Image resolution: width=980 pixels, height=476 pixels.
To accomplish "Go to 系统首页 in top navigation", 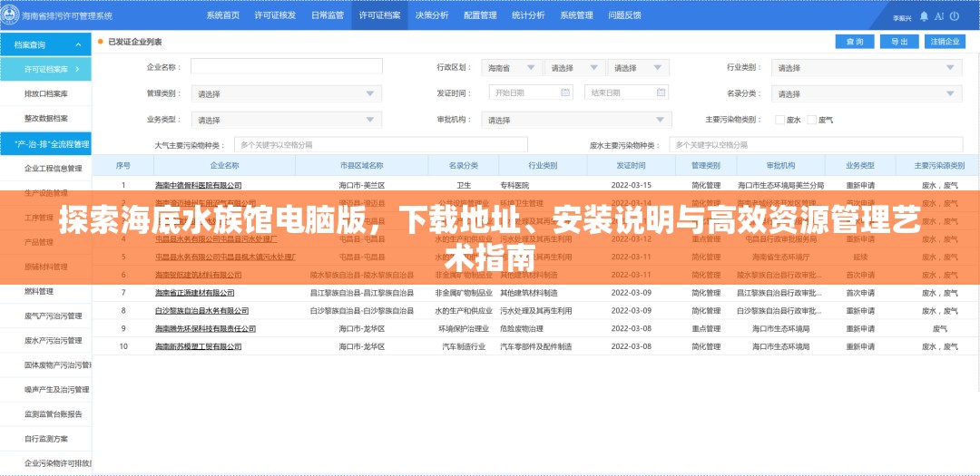I will click(x=223, y=15).
